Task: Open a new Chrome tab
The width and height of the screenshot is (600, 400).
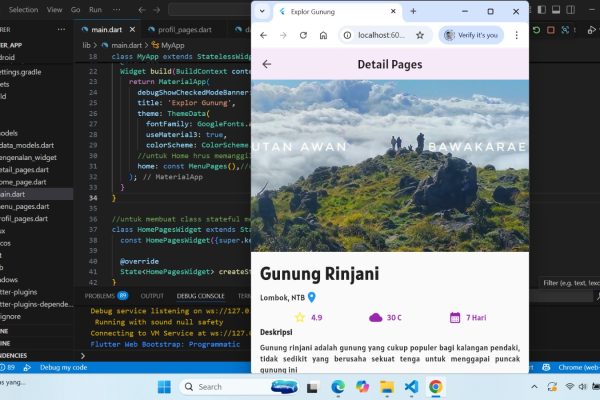Action: click(413, 11)
